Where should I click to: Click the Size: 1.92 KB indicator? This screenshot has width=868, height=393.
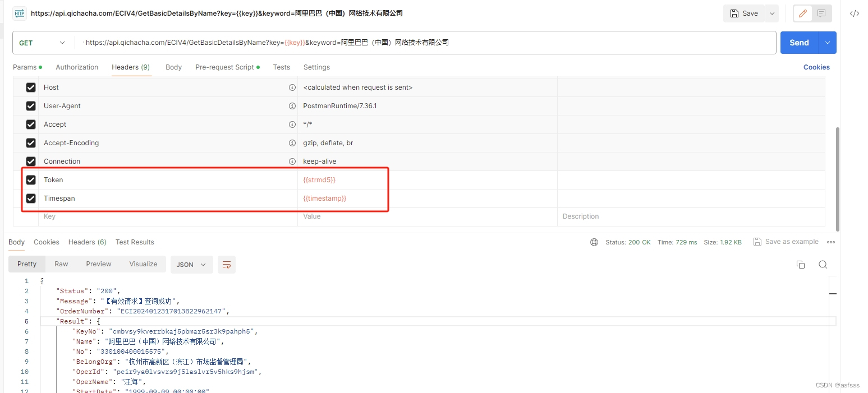[x=723, y=242]
